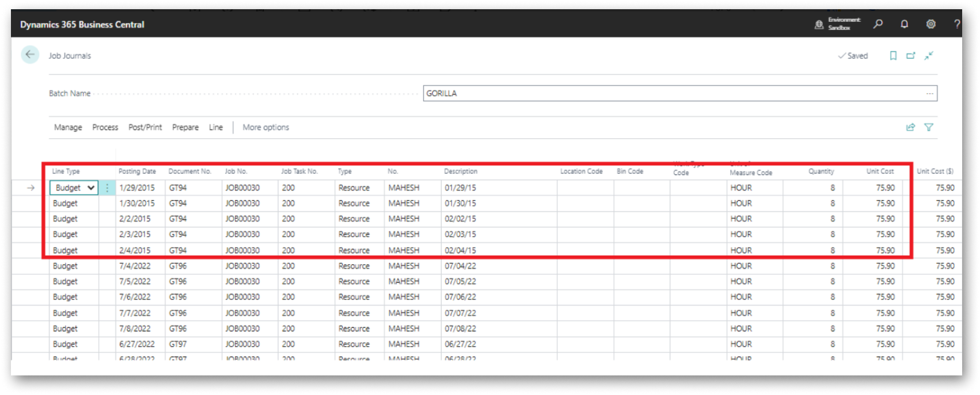Viewport: 980px width, 395px height.
Task: Open the notifications bell
Action: [904, 24]
